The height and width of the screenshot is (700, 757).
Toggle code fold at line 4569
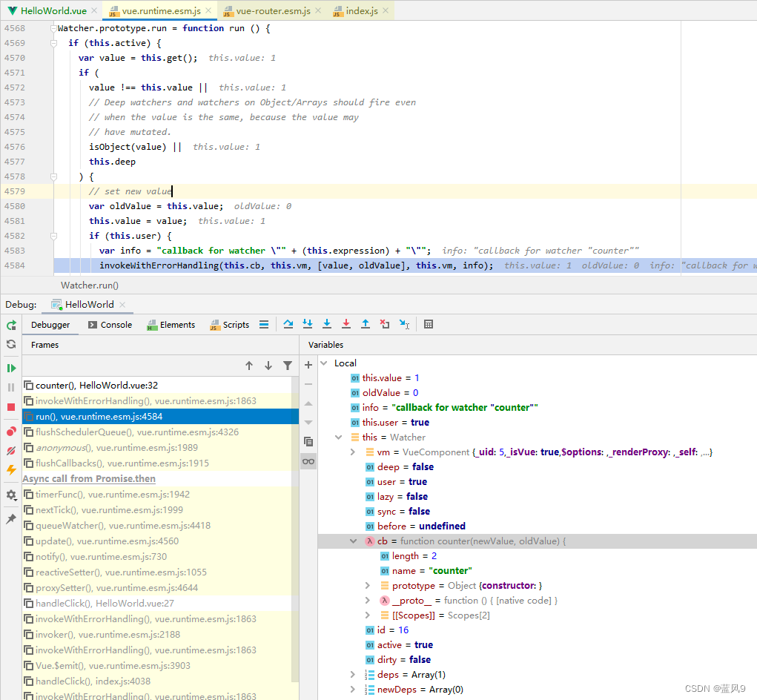pyautogui.click(x=53, y=44)
